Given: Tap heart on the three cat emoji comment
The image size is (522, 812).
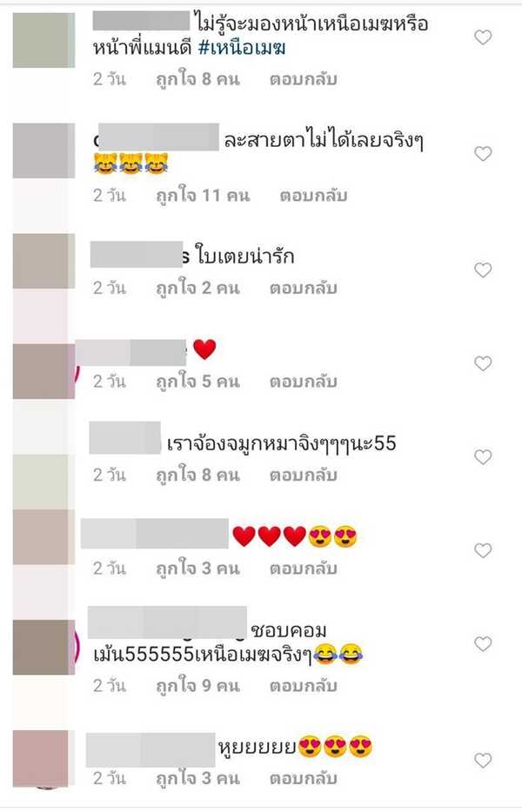Looking at the screenshot, I should tap(483, 154).
